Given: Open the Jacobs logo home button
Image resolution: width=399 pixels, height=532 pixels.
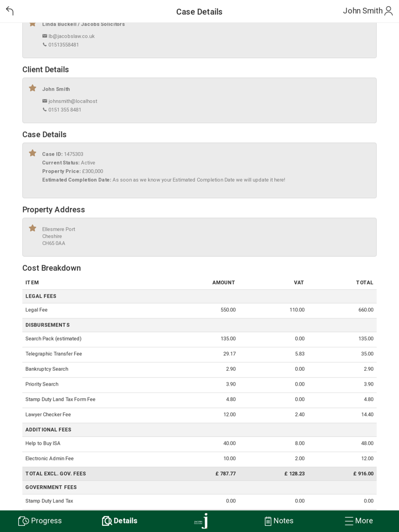Looking at the screenshot, I should tap(199, 521).
